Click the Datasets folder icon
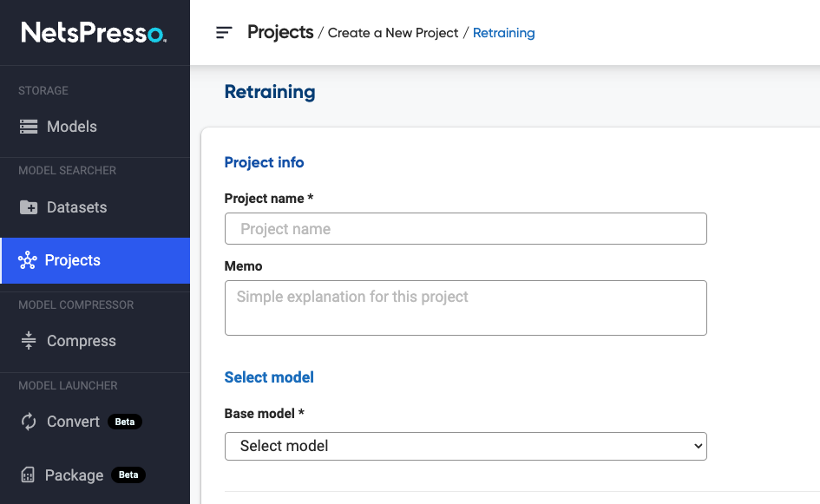This screenshot has height=504, width=820. click(29, 207)
